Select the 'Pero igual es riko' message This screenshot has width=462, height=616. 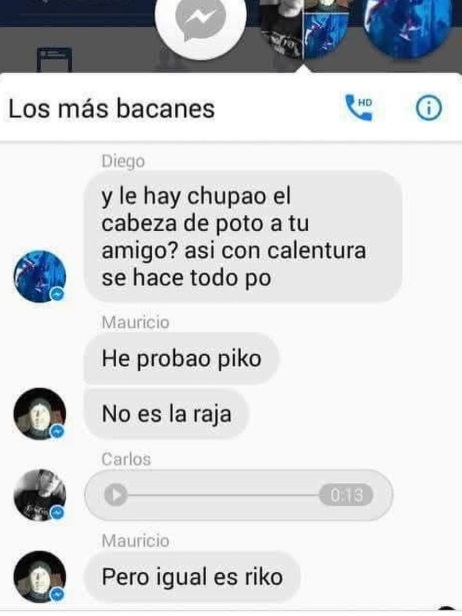point(192,577)
